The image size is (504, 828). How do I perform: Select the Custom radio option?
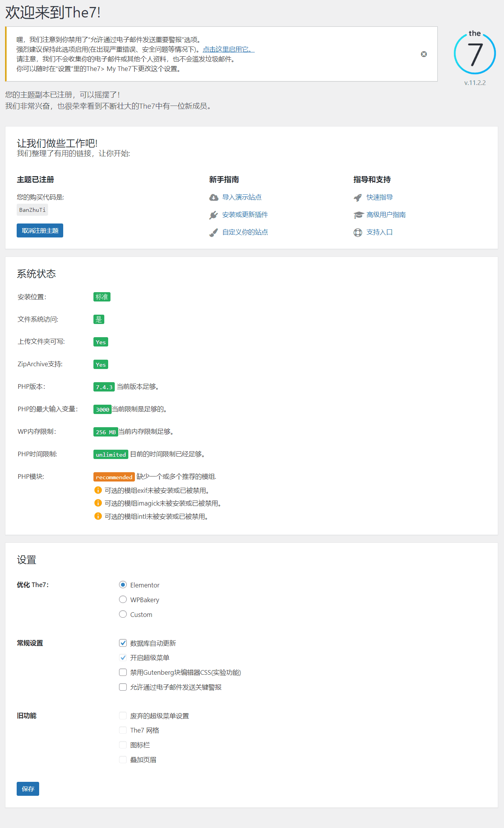123,614
